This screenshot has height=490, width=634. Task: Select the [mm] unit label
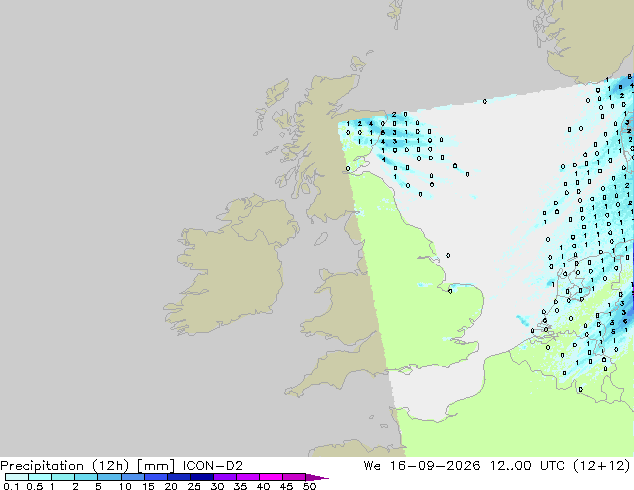156,466
